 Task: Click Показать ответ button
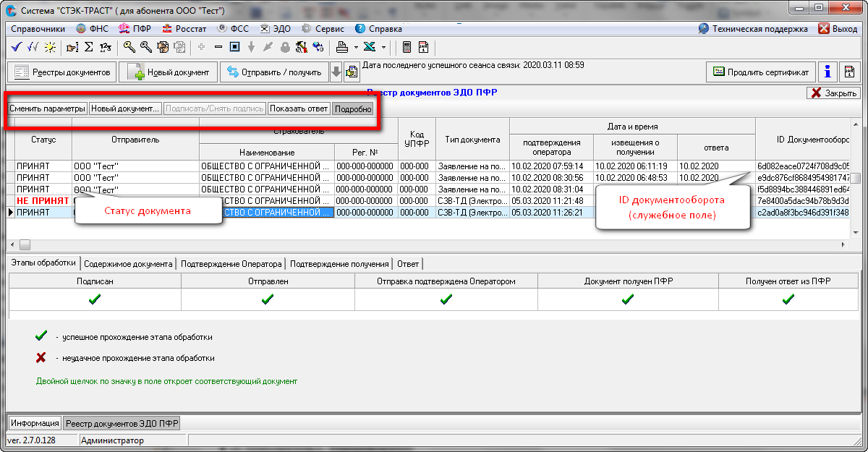click(299, 109)
